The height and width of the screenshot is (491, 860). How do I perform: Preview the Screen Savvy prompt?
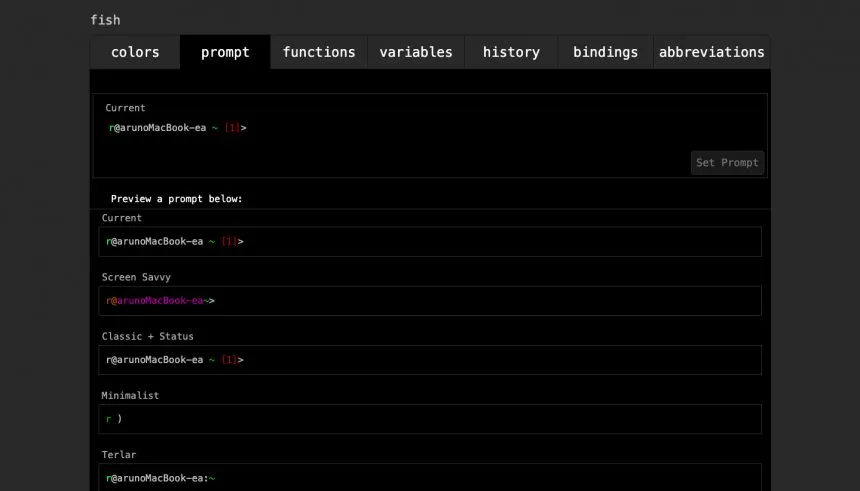[x=430, y=301]
